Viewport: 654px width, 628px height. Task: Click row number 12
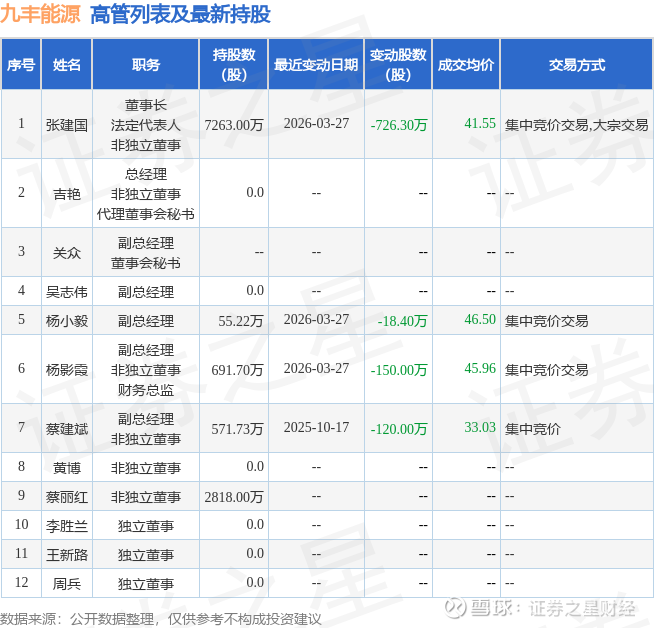point(21,582)
